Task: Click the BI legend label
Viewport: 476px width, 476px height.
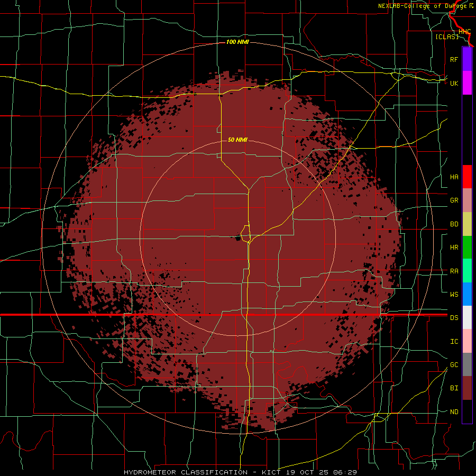Action: coord(454,388)
